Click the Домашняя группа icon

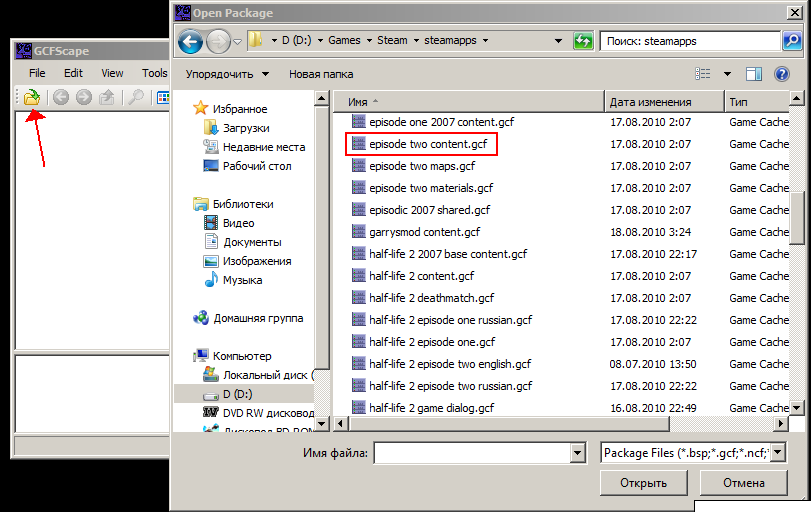coord(201,318)
